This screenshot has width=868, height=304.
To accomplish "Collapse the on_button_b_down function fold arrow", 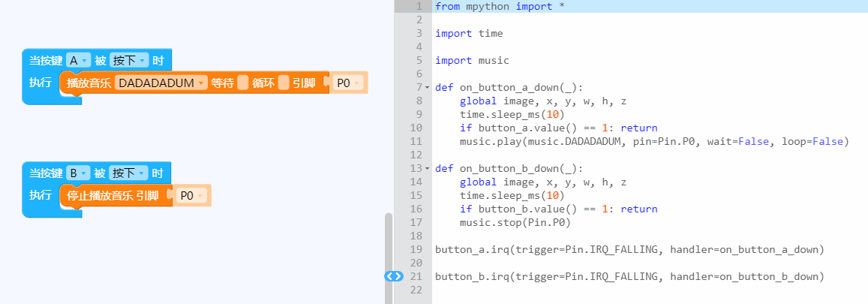I will click(x=427, y=169).
